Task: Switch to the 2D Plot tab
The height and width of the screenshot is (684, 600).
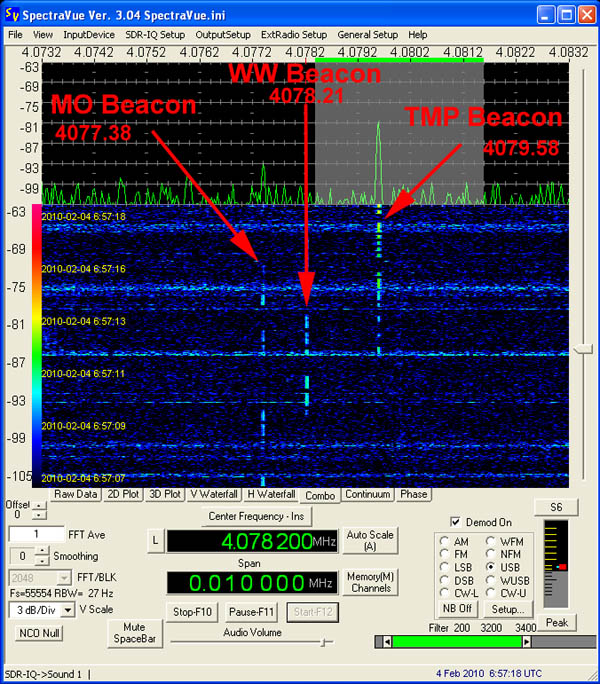Action: tap(123, 494)
